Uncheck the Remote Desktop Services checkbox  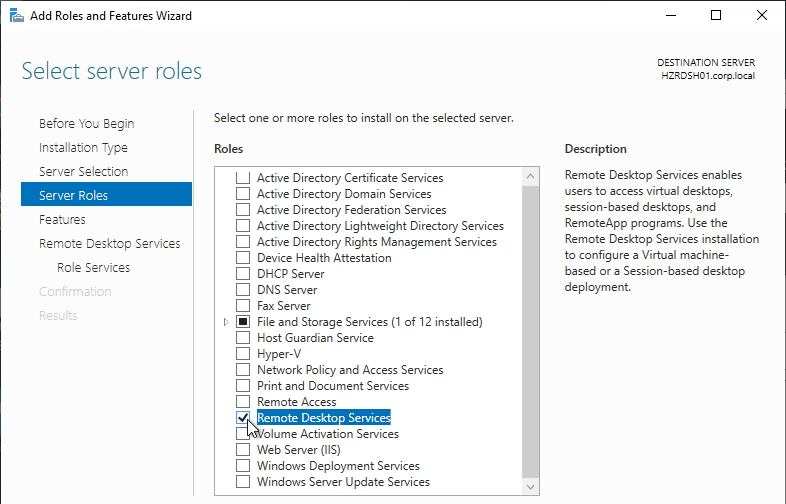click(243, 418)
